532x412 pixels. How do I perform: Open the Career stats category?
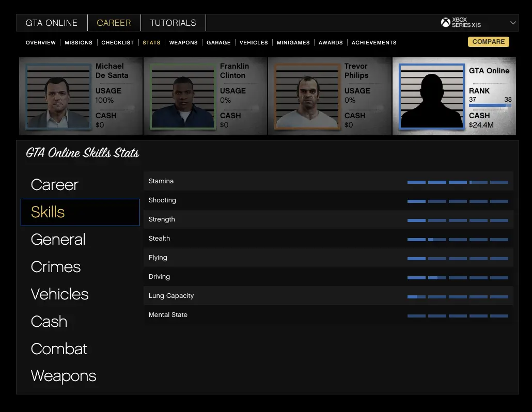(x=55, y=185)
